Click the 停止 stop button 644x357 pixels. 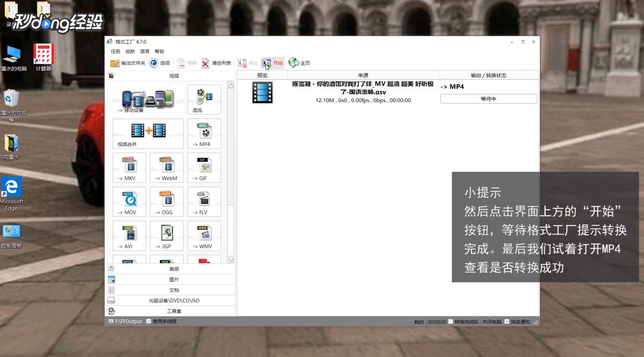[x=248, y=63]
